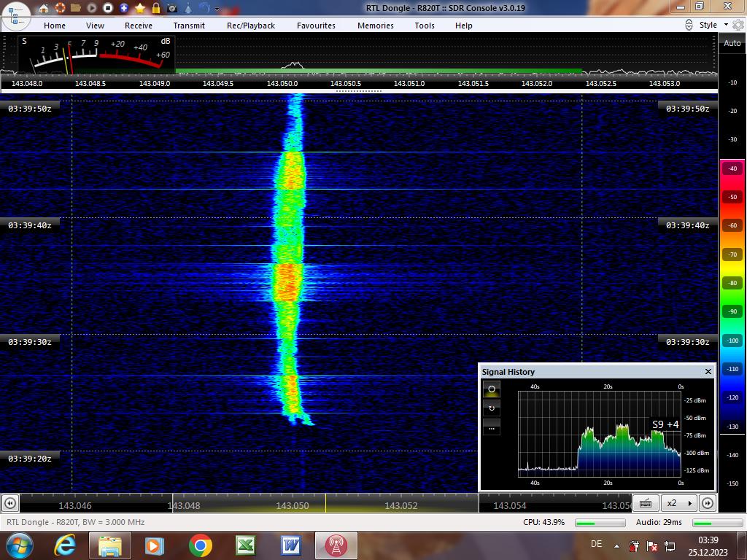
Task: Click the 03:39:40z left timestamp label
Action: tap(29, 225)
